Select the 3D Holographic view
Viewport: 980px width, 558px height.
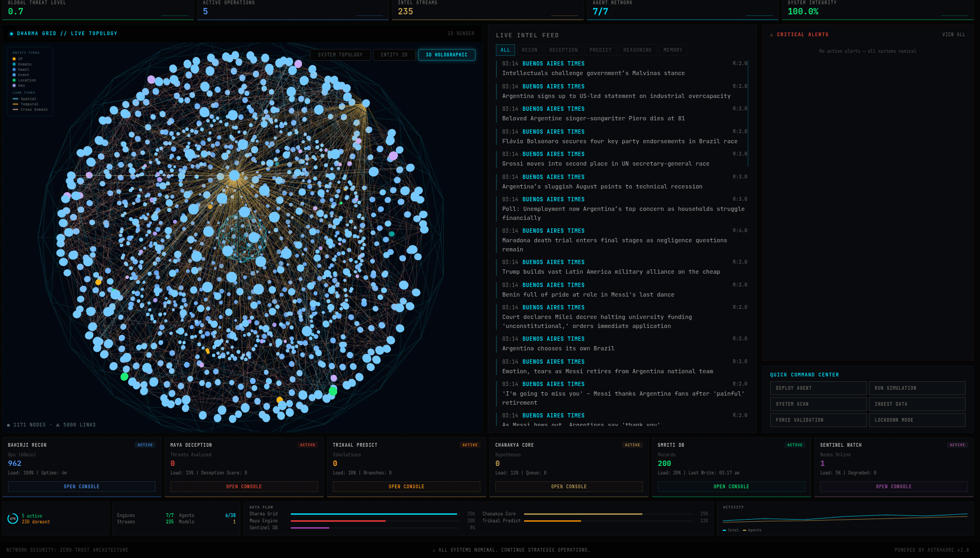click(447, 55)
